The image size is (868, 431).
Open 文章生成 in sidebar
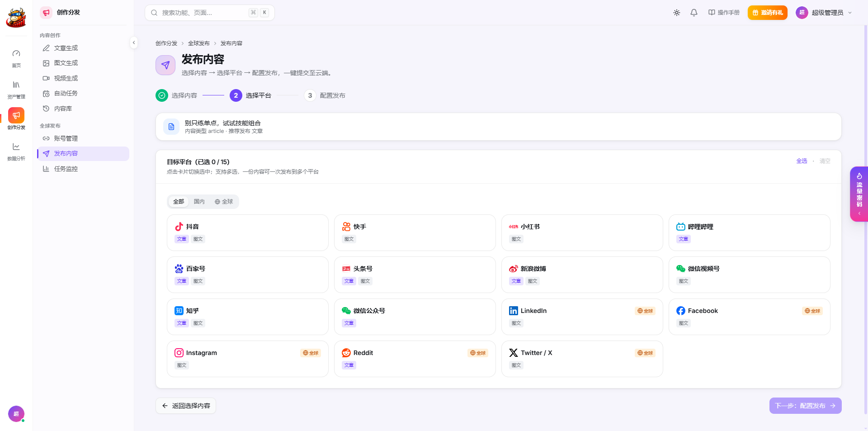tap(83, 48)
